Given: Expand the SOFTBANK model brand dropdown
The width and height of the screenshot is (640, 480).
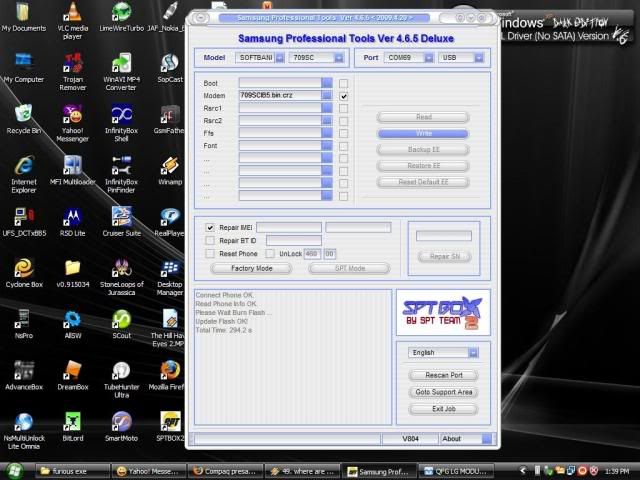Looking at the screenshot, I should click(280, 58).
